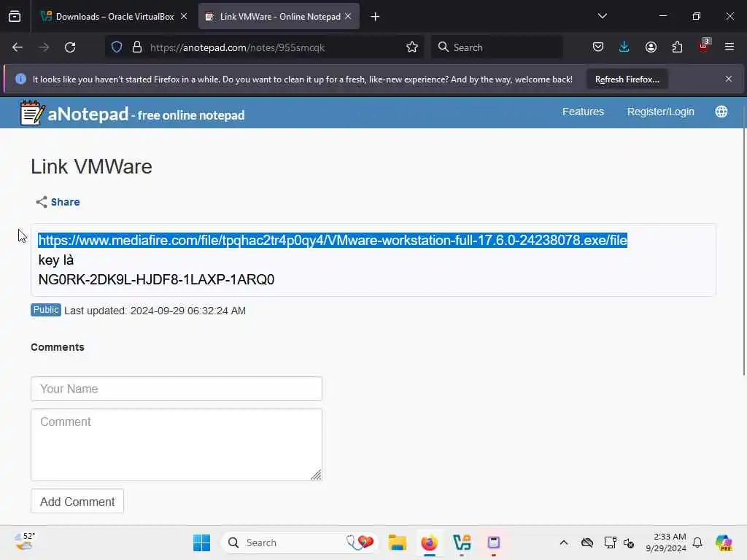747x560 pixels.
Task: Open Register/Login link
Action: coord(660,112)
